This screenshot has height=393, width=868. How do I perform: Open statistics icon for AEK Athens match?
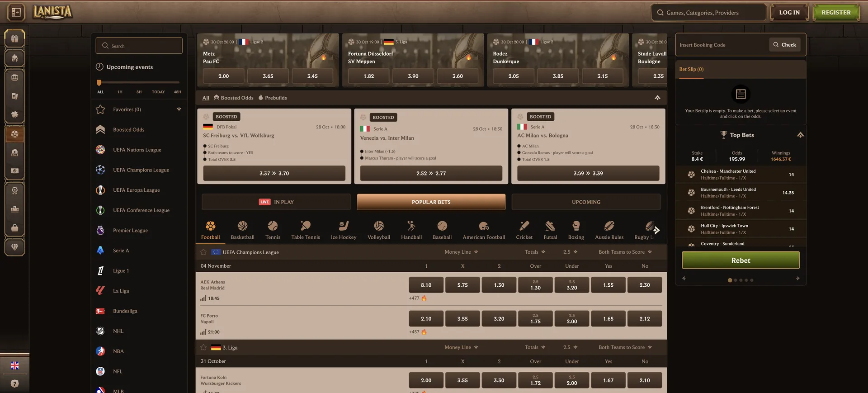[203, 298]
